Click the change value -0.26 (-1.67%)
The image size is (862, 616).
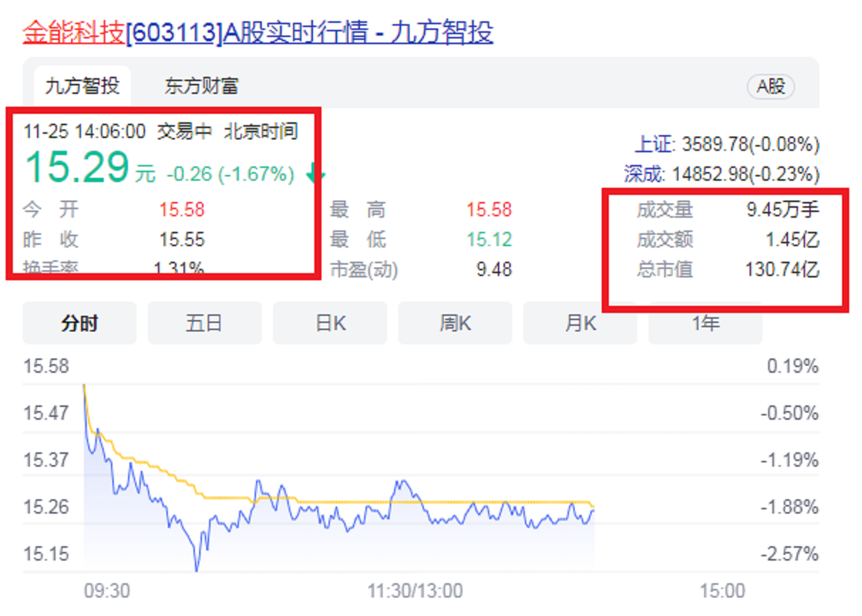pos(230,174)
